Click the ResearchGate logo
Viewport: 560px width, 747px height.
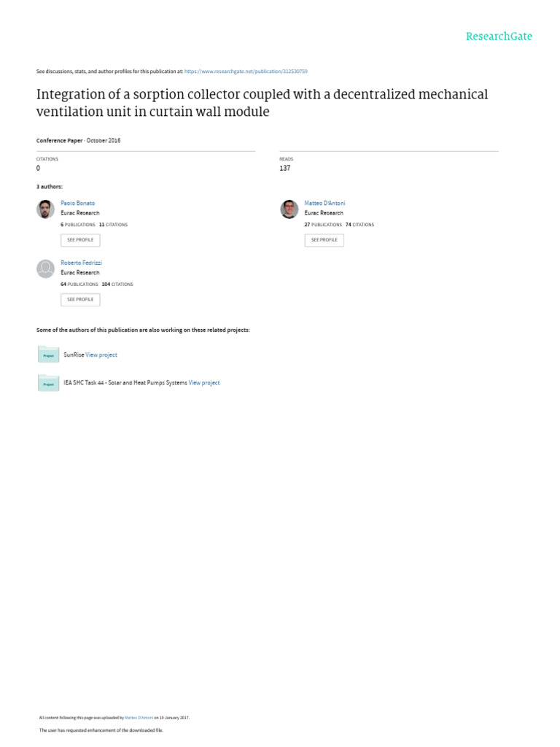point(499,36)
